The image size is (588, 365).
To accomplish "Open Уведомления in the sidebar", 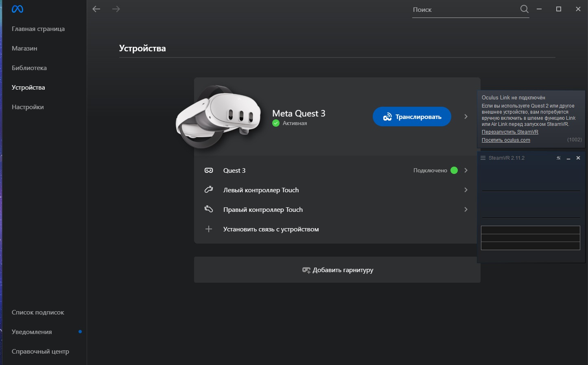I will 32,332.
